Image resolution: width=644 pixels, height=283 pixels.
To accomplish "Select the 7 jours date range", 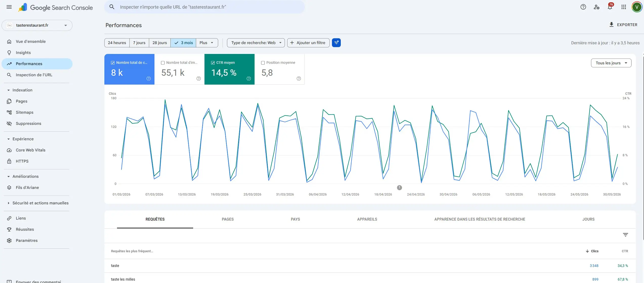I will [139, 43].
